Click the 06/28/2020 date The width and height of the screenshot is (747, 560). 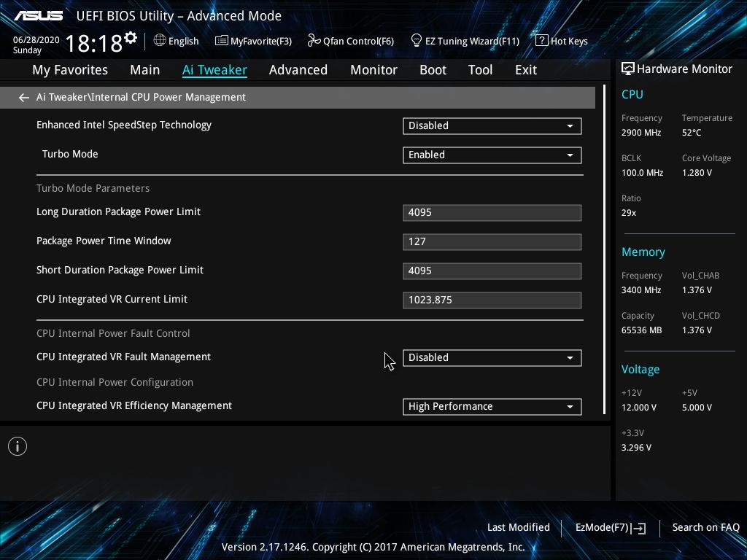pos(36,40)
